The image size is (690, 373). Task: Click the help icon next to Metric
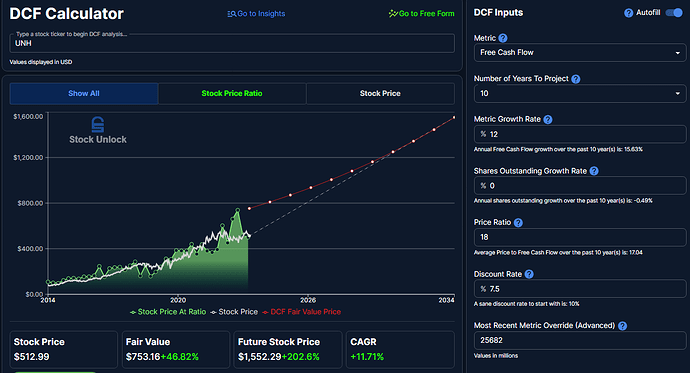[503, 38]
